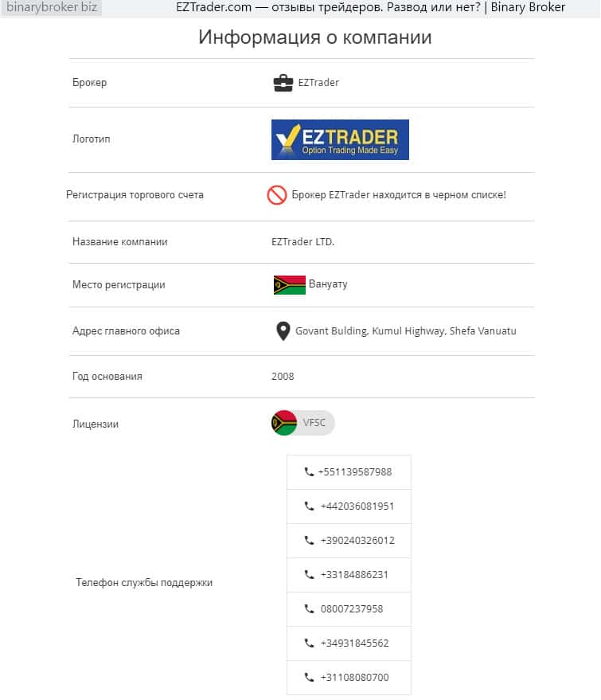Viewport: 601px width, 700px height.
Task: Call phone number +390240326012
Action: tap(357, 541)
